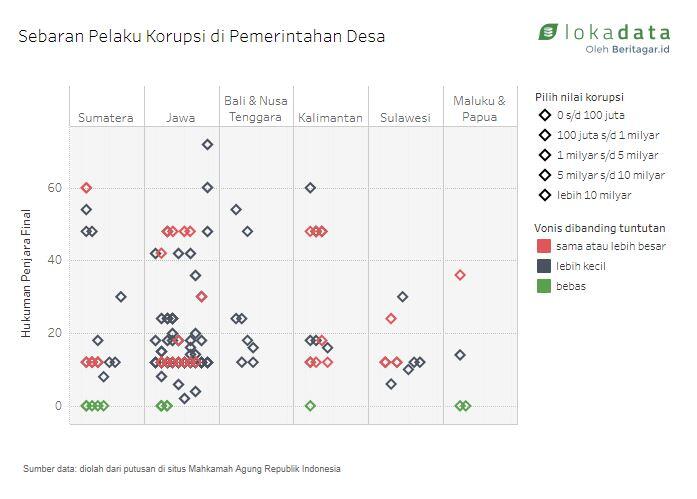Click the green "bebas" color swatch
This screenshot has height=499, width=697.
click(x=543, y=286)
